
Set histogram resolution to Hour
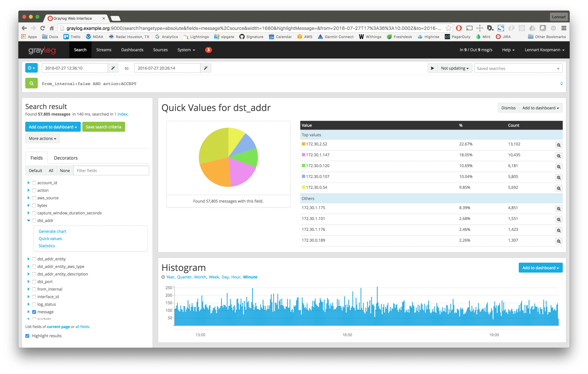point(236,277)
